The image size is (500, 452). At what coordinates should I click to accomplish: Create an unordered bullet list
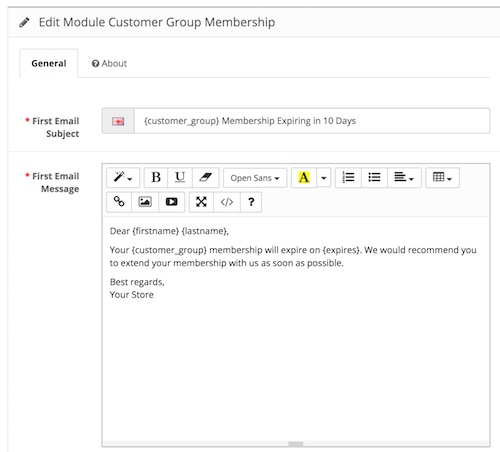(374, 177)
